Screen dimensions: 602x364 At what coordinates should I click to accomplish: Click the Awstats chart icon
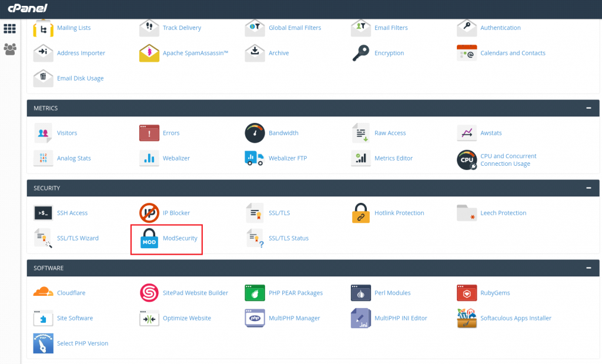coord(467,133)
